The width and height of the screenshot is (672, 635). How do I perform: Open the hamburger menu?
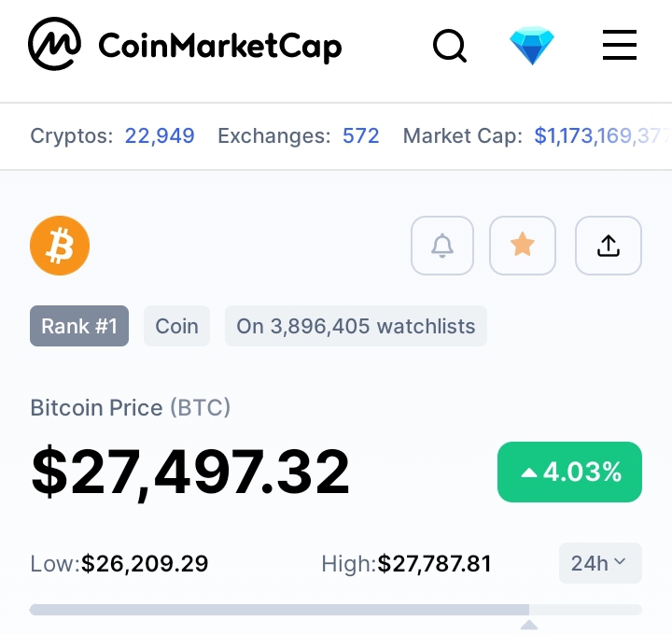pyautogui.click(x=620, y=45)
